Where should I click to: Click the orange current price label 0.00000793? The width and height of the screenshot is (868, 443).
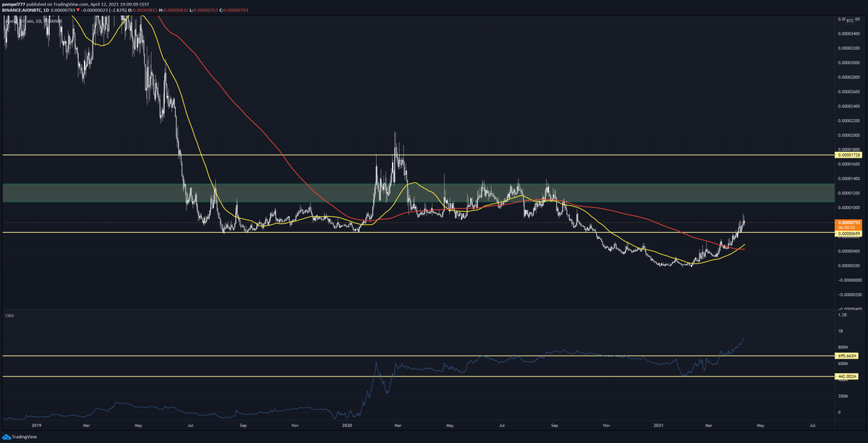click(848, 223)
